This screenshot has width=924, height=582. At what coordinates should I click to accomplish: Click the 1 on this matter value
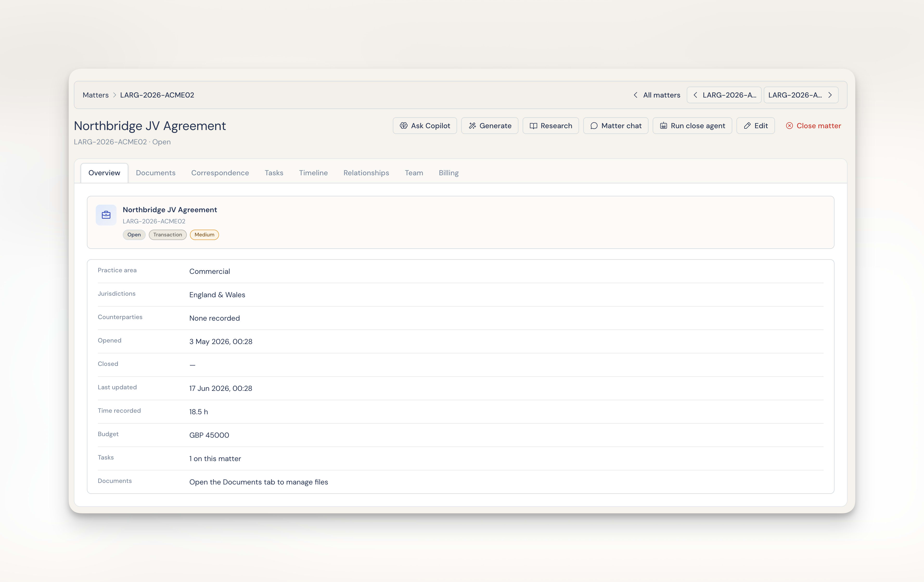point(215,458)
